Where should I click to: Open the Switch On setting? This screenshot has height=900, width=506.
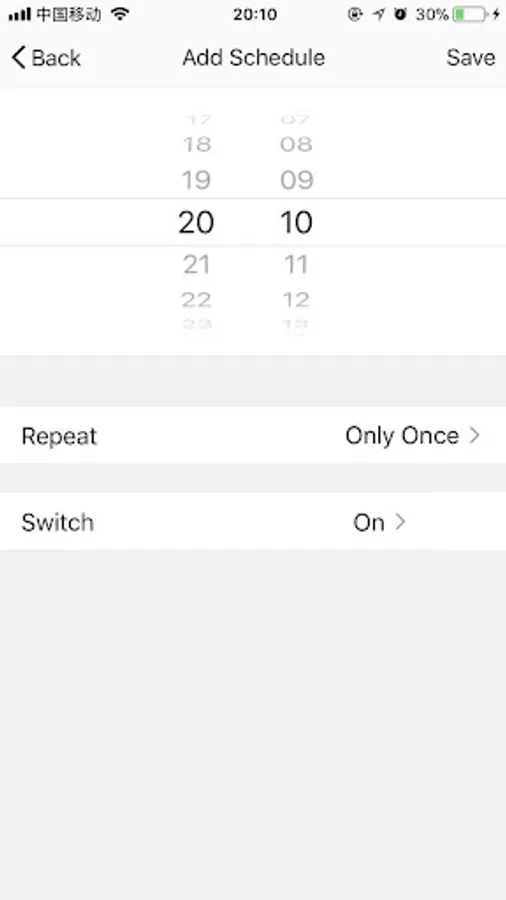(253, 522)
